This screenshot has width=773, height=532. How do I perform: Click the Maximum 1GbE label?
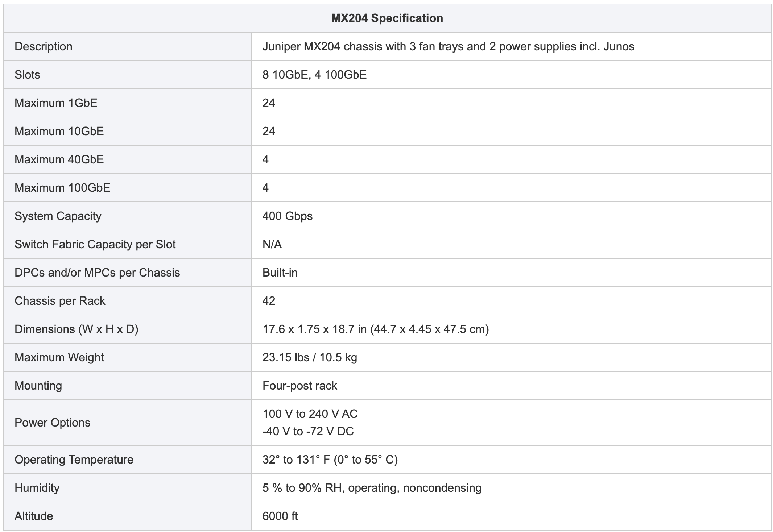coord(56,103)
